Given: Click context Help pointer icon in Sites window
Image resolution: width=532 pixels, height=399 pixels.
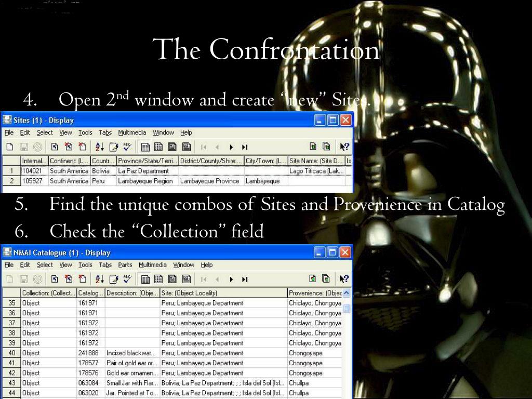Looking at the screenshot, I should click(344, 147).
